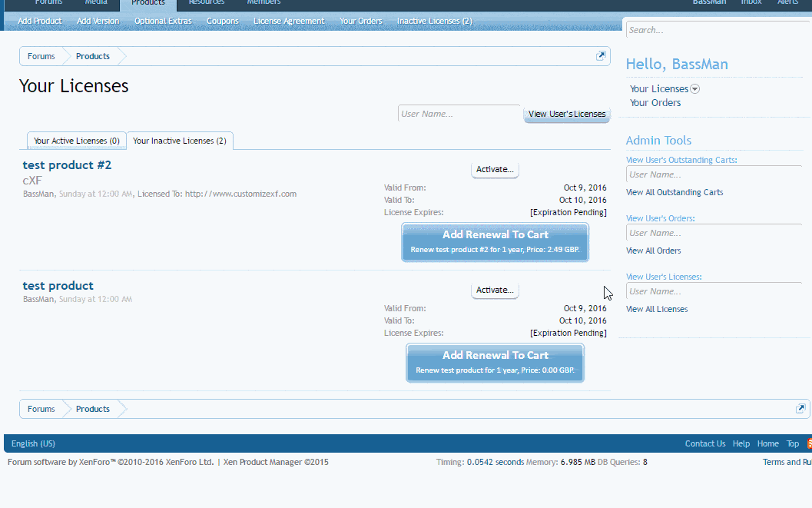Go to Coupons in the sub-navigation
Image resolution: width=812 pixels, height=508 pixels.
pos(223,21)
